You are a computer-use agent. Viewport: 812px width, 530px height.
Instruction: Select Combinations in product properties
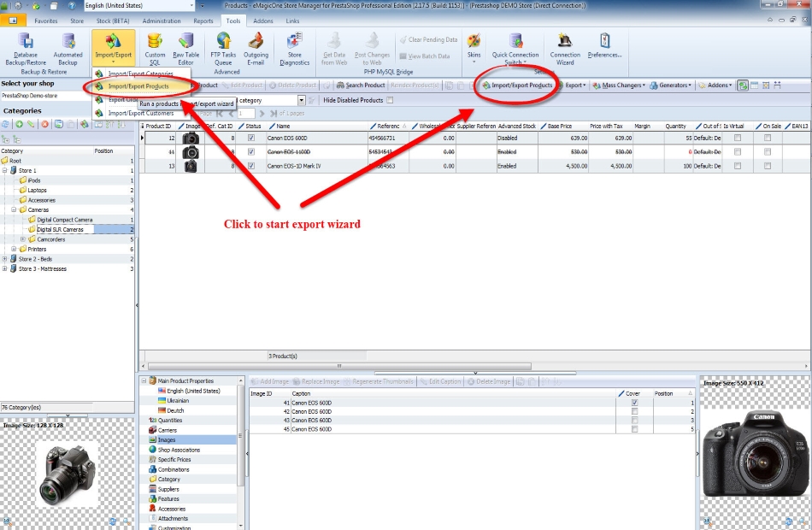coord(174,469)
